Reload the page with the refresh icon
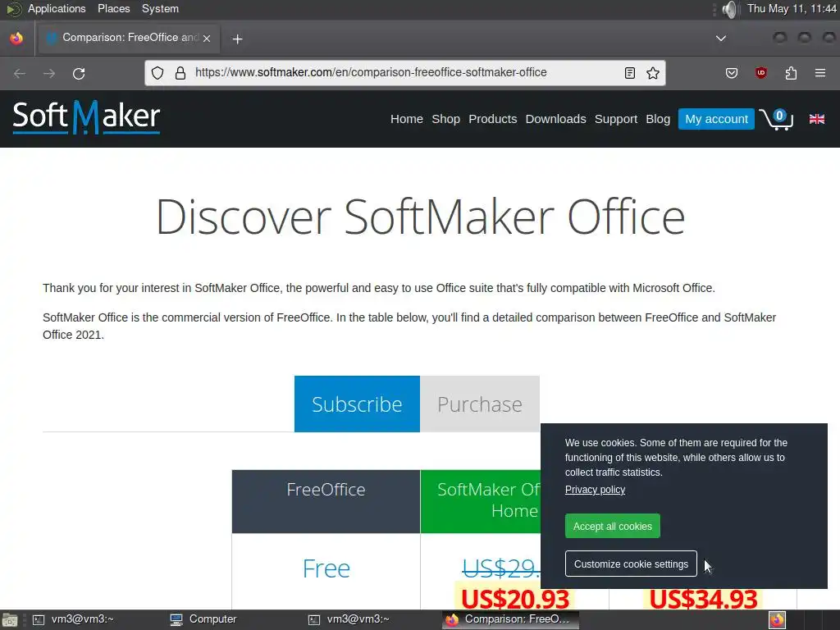 (x=79, y=73)
